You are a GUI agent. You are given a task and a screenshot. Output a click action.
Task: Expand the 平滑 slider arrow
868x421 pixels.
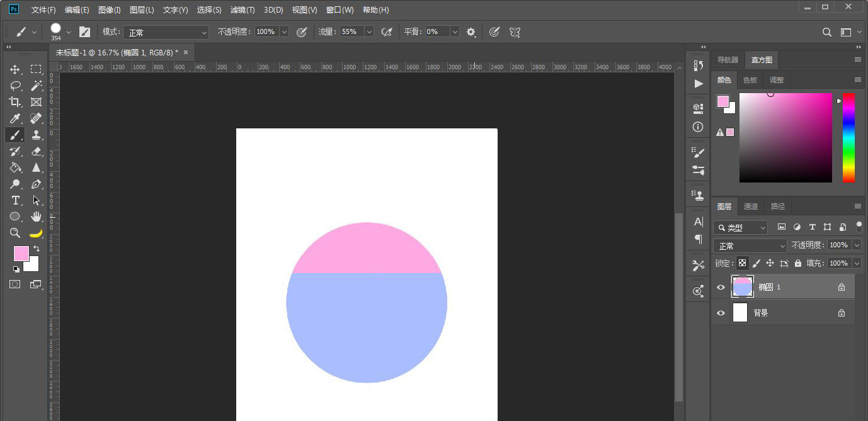(455, 31)
